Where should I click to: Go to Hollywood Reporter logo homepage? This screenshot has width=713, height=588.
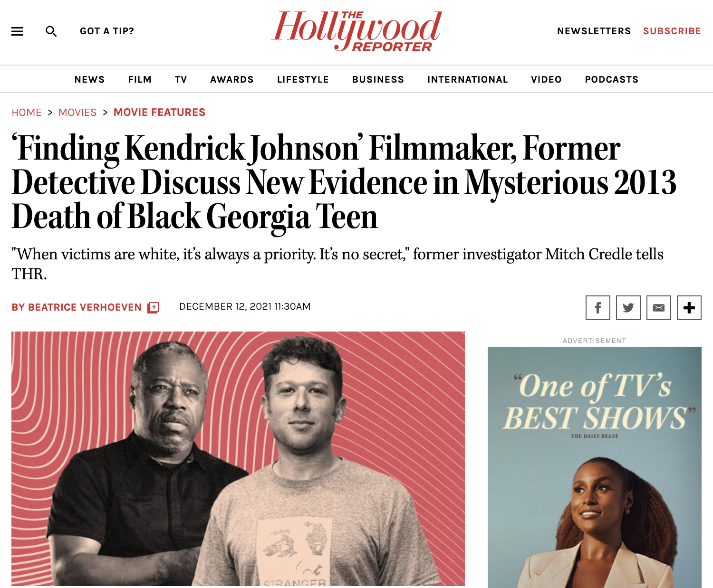(x=356, y=31)
